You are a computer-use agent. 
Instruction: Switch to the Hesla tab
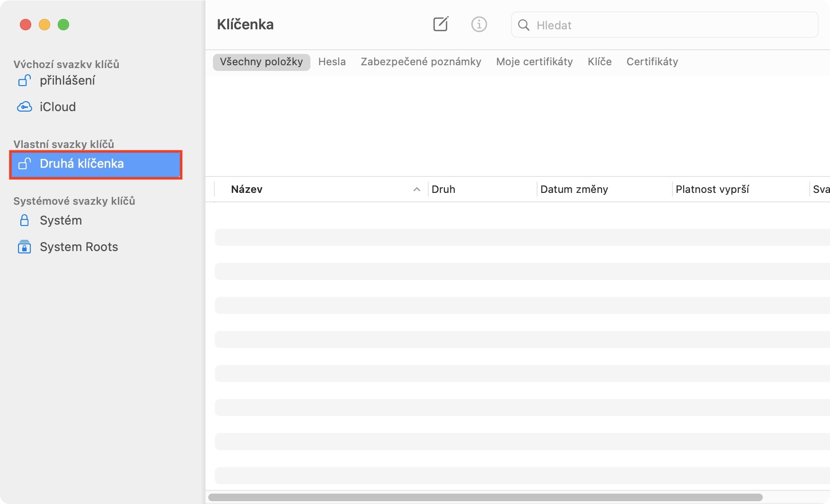332,62
